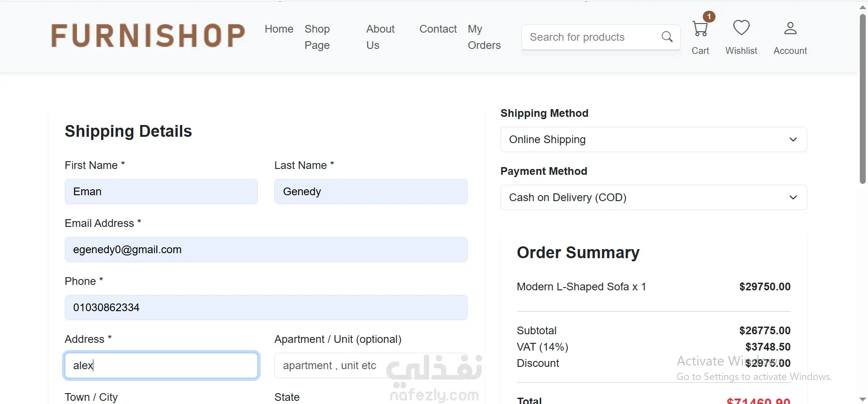Viewport: 868px width, 404px height.
Task: Open the Contact page link
Action: [x=438, y=29]
